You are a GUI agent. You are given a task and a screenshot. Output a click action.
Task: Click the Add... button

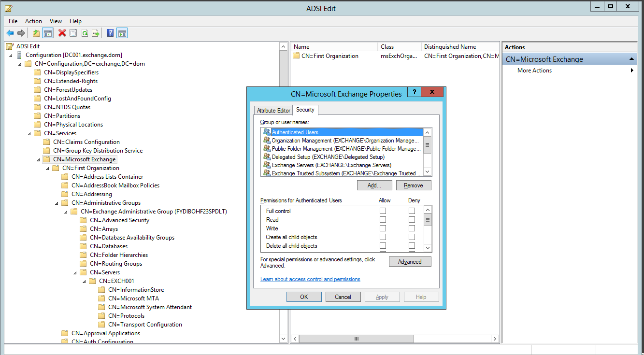click(374, 185)
